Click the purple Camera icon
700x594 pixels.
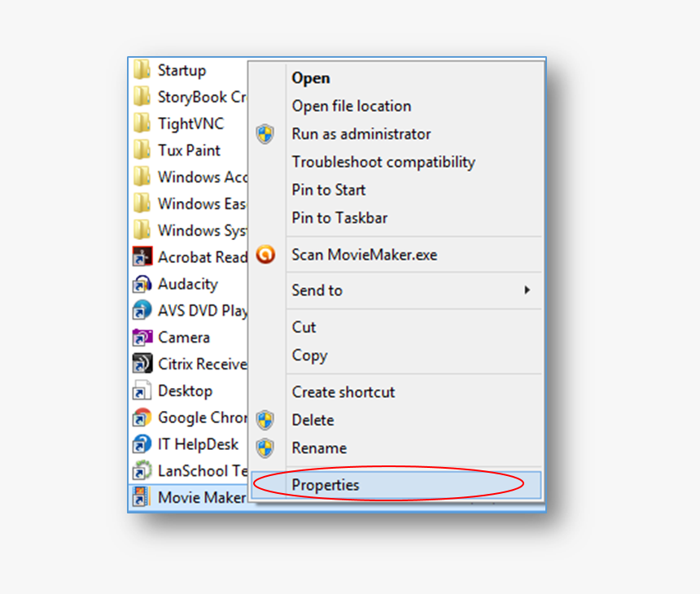coord(142,338)
